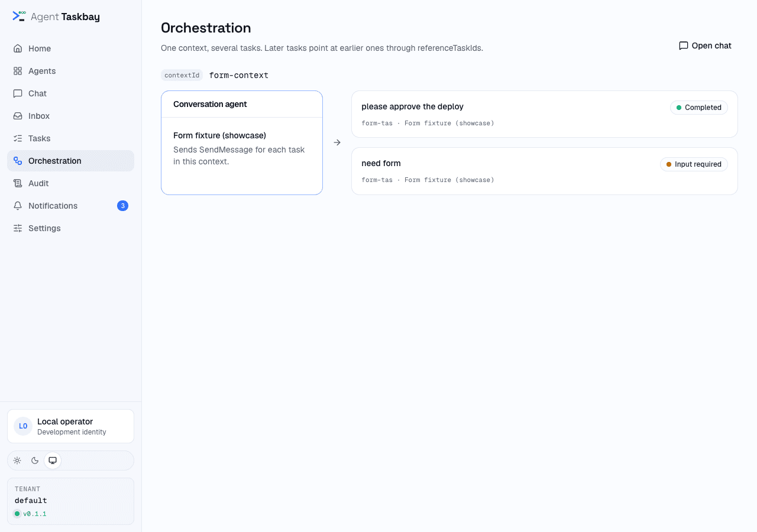This screenshot has width=757, height=532.
Task: Click the tenant default text
Action: (31, 501)
